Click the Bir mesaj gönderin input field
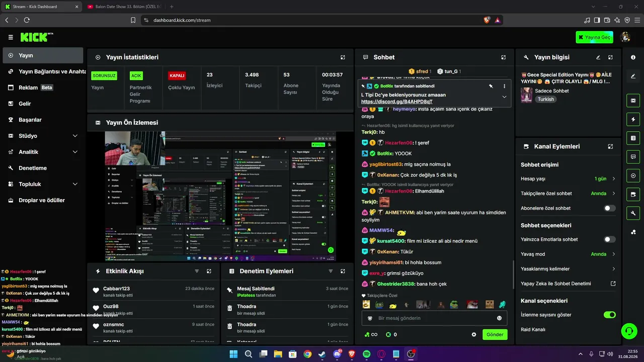The width and height of the screenshot is (644, 362). click(435, 318)
